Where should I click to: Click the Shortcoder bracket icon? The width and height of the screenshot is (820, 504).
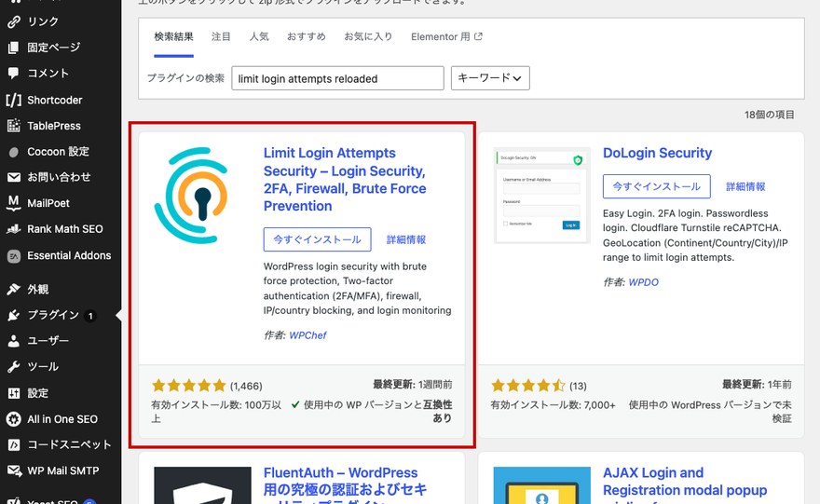14,100
